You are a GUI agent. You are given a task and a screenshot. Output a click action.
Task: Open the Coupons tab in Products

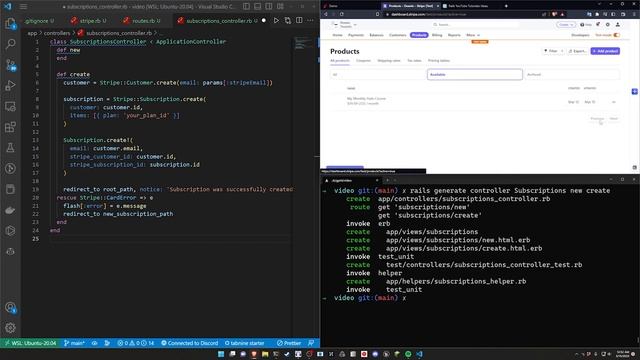point(363,60)
